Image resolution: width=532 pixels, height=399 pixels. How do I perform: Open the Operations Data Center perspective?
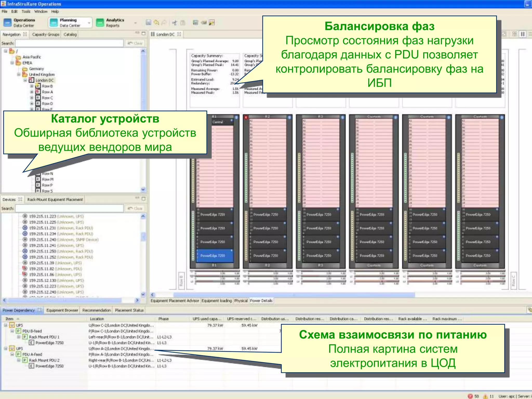tap(19, 23)
